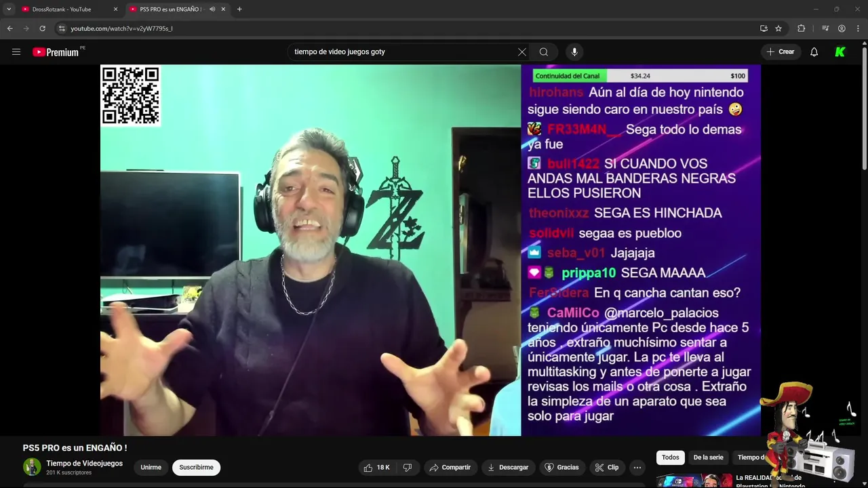Click the Suscribirme button

(x=196, y=467)
